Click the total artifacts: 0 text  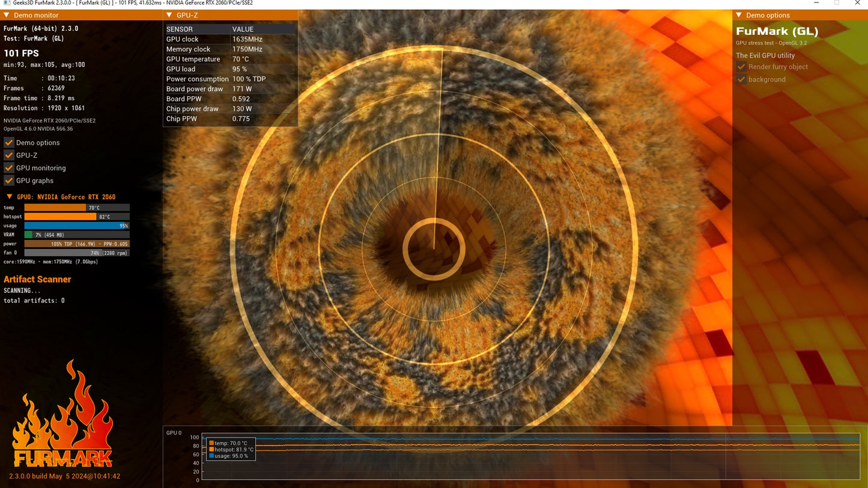34,301
